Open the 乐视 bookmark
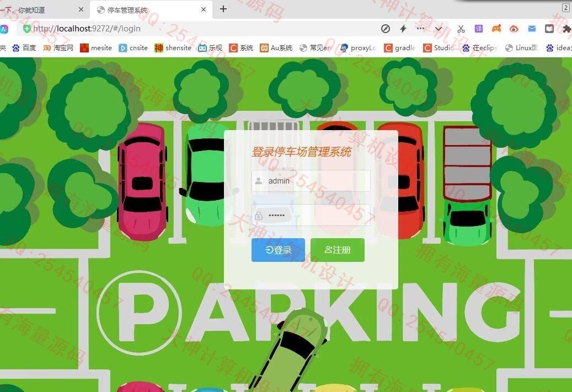The width and height of the screenshot is (572, 392). point(211,48)
